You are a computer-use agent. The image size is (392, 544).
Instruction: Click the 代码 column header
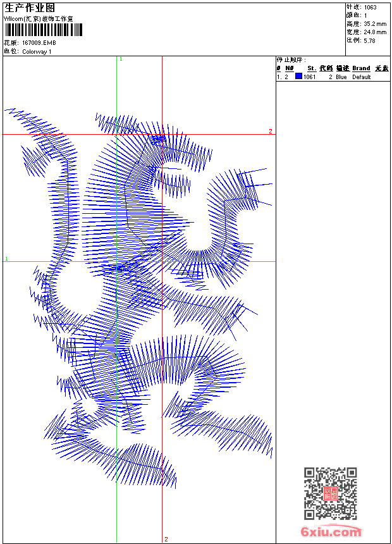coord(326,68)
